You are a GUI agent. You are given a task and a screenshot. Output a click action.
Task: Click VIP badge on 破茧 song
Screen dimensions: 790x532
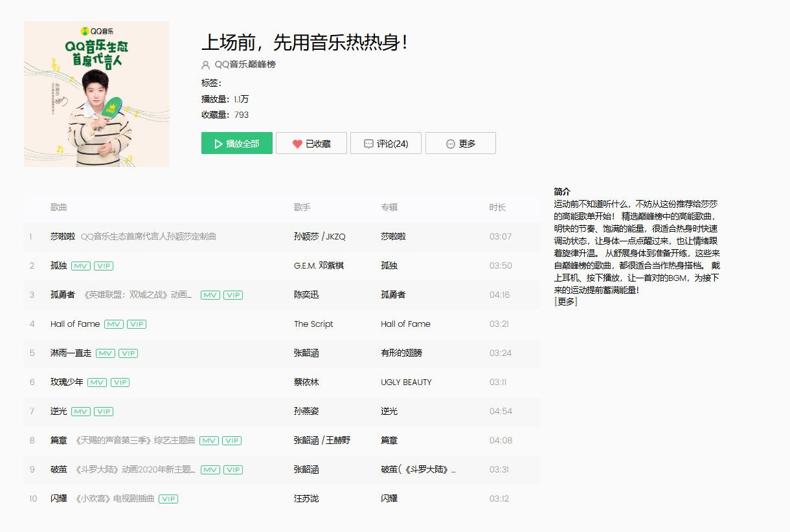tap(233, 470)
